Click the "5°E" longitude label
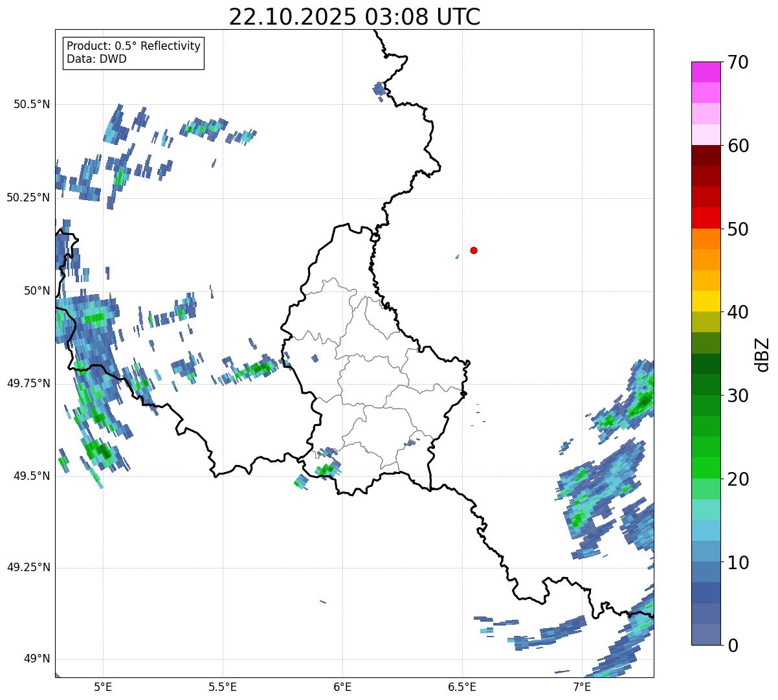Viewport: 778px width, 700px height. point(103,687)
